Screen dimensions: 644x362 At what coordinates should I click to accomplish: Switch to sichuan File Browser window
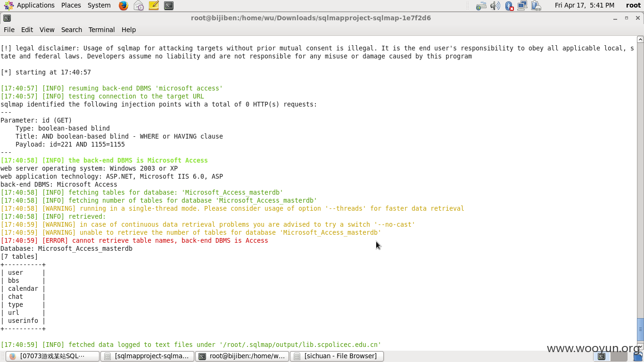337,356
